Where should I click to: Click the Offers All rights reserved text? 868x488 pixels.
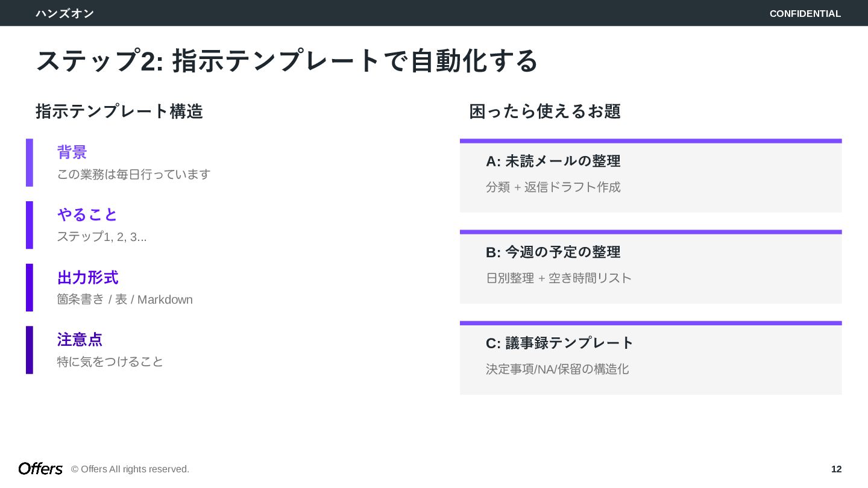tap(130, 469)
